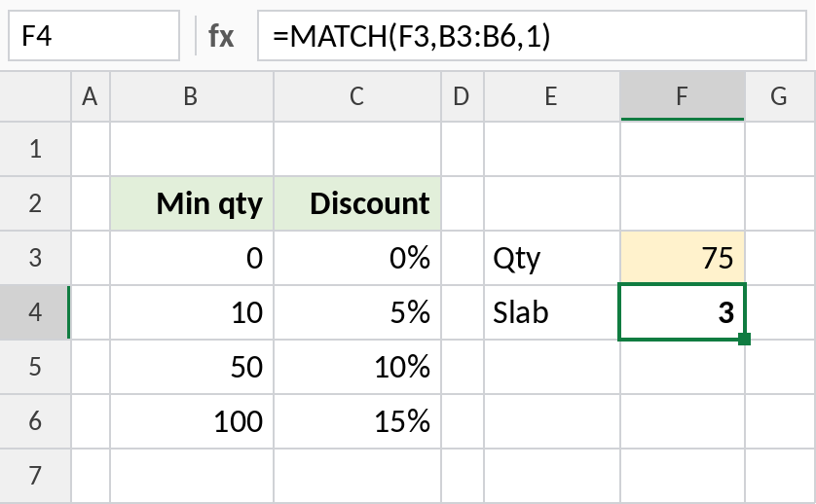Select column F header

[x=683, y=96]
